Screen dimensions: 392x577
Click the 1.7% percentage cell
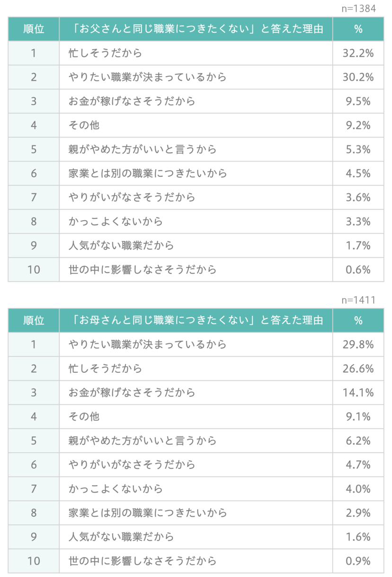(x=358, y=245)
